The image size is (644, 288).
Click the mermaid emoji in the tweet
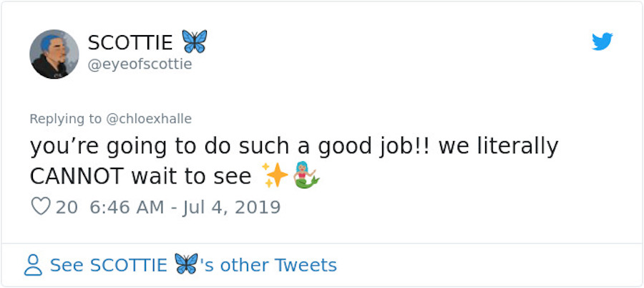pos(306,176)
